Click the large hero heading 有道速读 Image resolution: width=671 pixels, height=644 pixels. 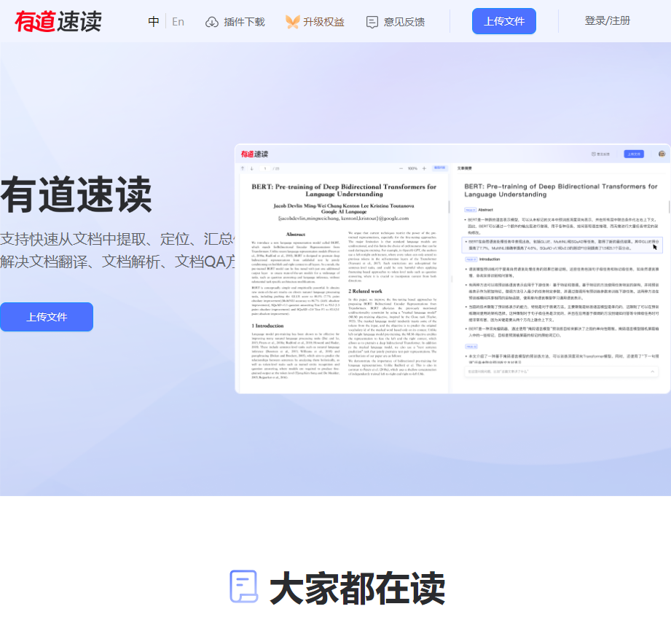(x=76, y=195)
